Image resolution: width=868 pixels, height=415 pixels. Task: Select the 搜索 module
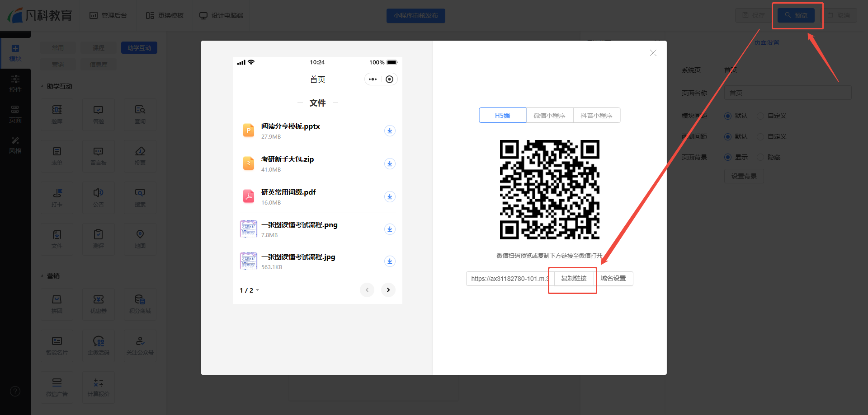click(x=140, y=198)
